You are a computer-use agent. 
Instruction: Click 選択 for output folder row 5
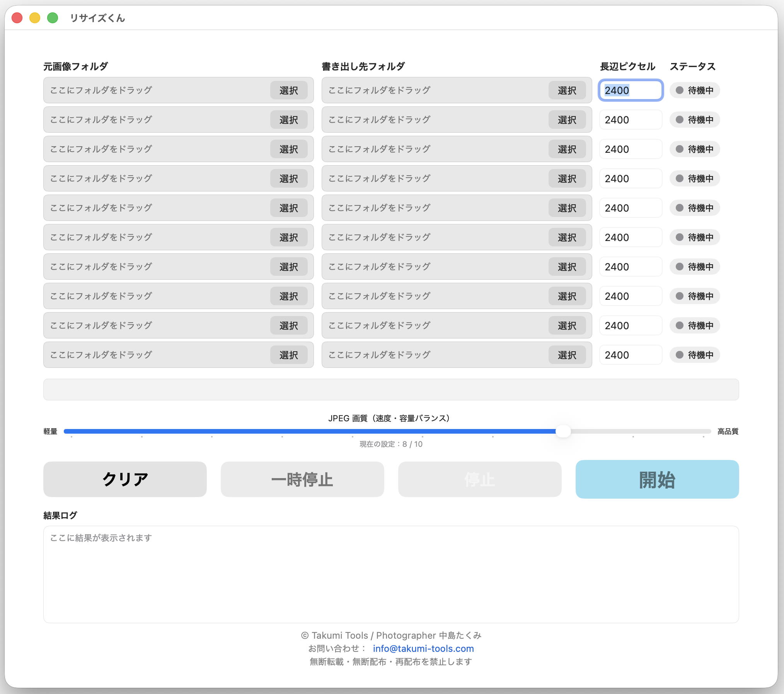point(567,208)
